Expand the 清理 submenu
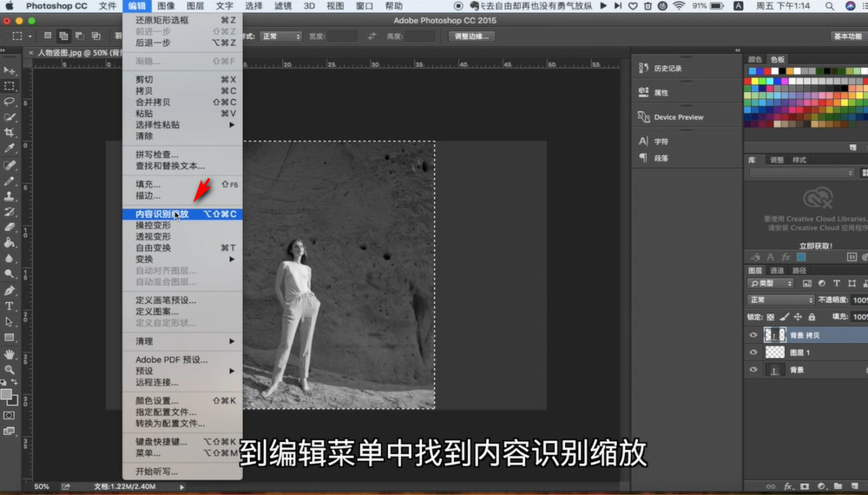This screenshot has width=868, height=495. [182, 341]
